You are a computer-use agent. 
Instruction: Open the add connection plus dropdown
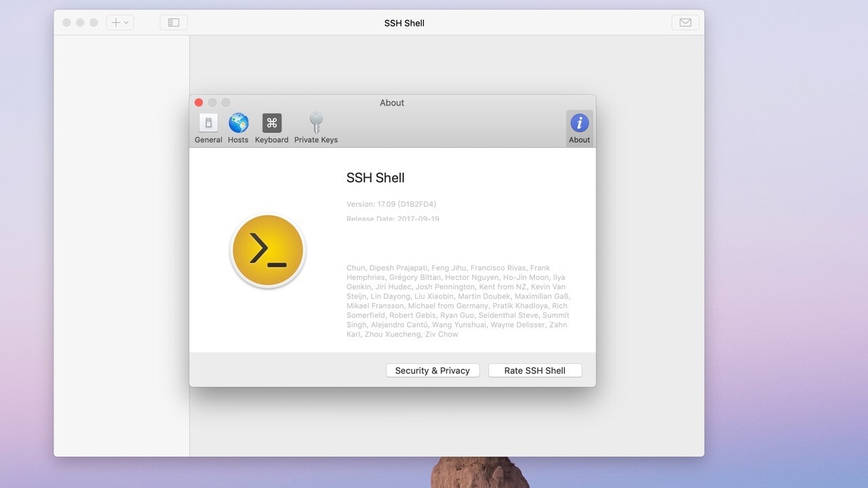(x=120, y=22)
